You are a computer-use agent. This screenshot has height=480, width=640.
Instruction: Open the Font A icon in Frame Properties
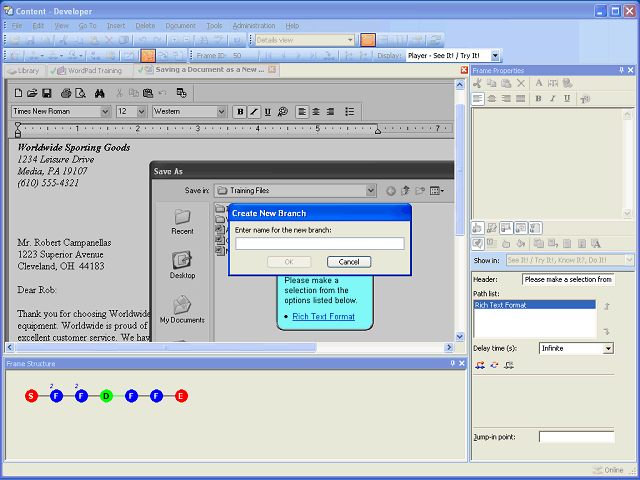pos(539,83)
